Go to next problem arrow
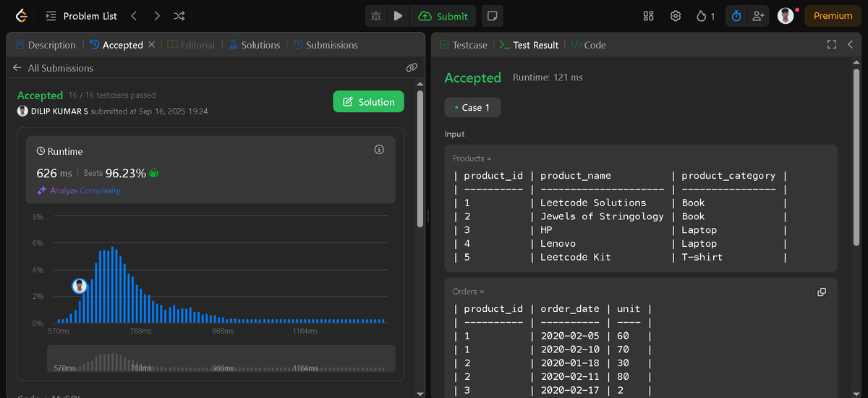868x398 pixels. click(157, 16)
